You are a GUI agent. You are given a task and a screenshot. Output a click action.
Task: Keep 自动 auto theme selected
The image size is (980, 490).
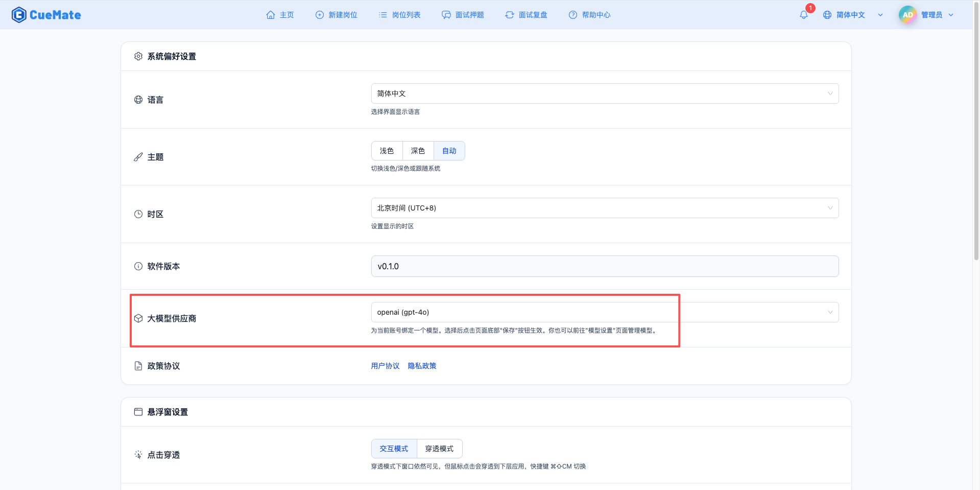pos(449,151)
